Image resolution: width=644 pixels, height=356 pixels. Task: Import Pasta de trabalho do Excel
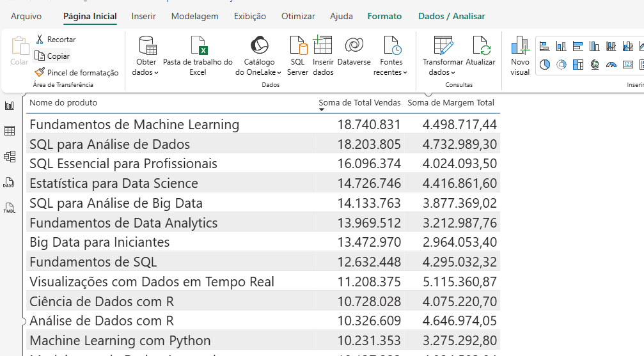(198, 56)
